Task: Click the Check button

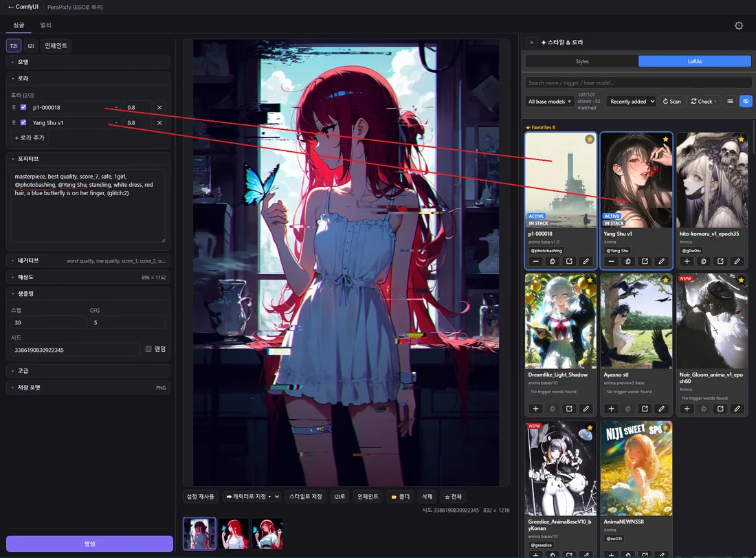Action: (704, 101)
